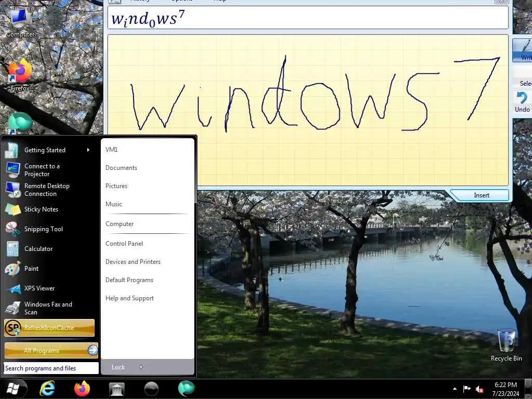Open Windows Fax and Scan
This screenshot has width=532, height=399.
tap(49, 308)
